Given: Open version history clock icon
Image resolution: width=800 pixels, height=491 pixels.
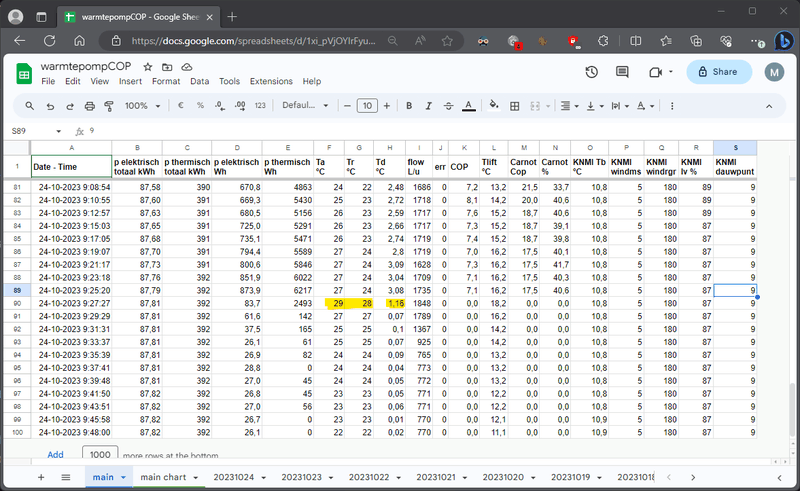Looking at the screenshot, I should coord(592,72).
